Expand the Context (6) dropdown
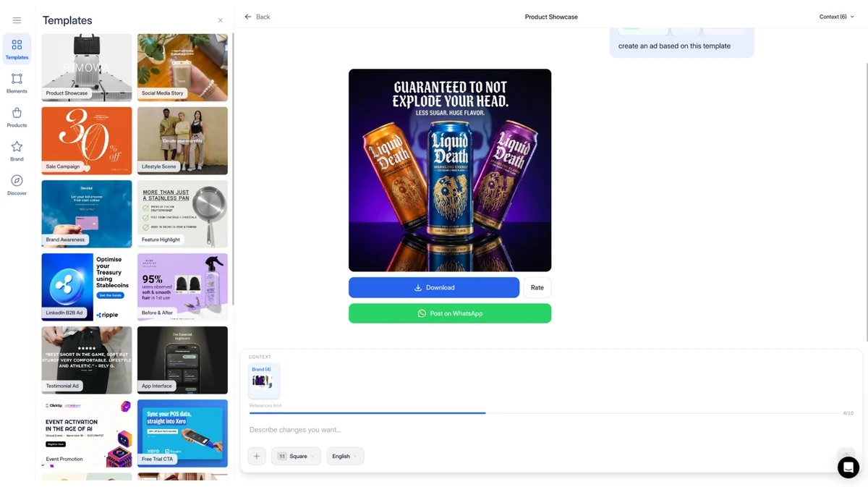 tap(837, 17)
